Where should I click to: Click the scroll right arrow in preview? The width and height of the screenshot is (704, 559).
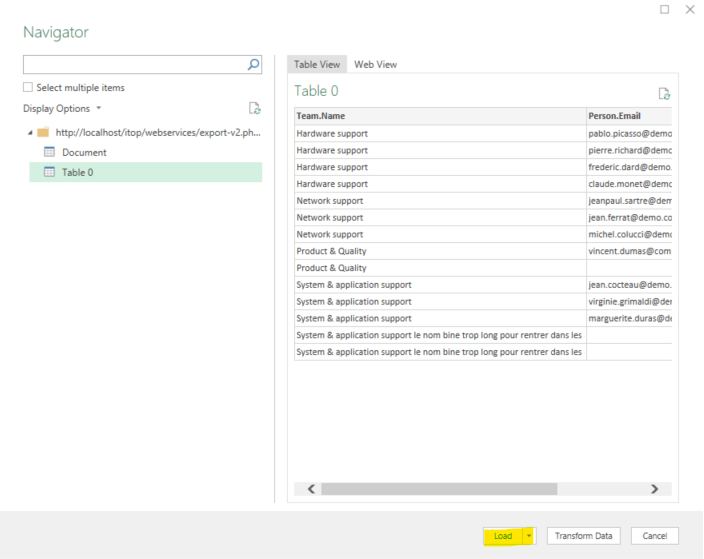[x=654, y=489]
